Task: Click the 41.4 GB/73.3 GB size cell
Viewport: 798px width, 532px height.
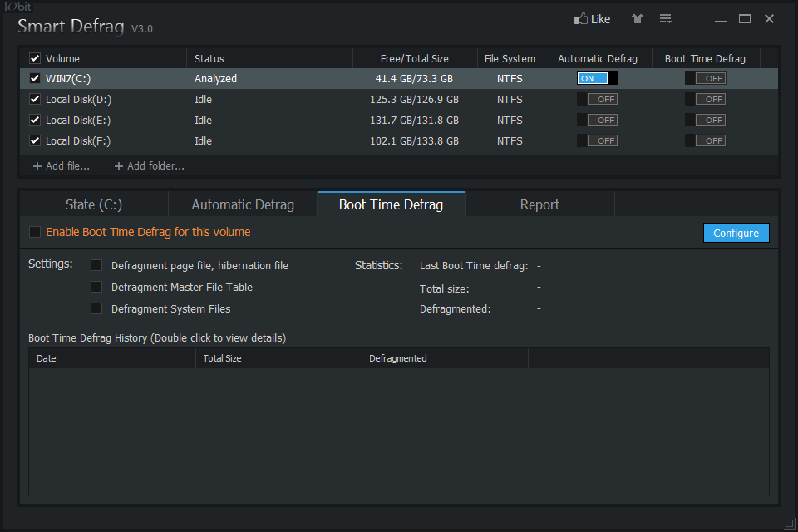Action: coord(414,78)
